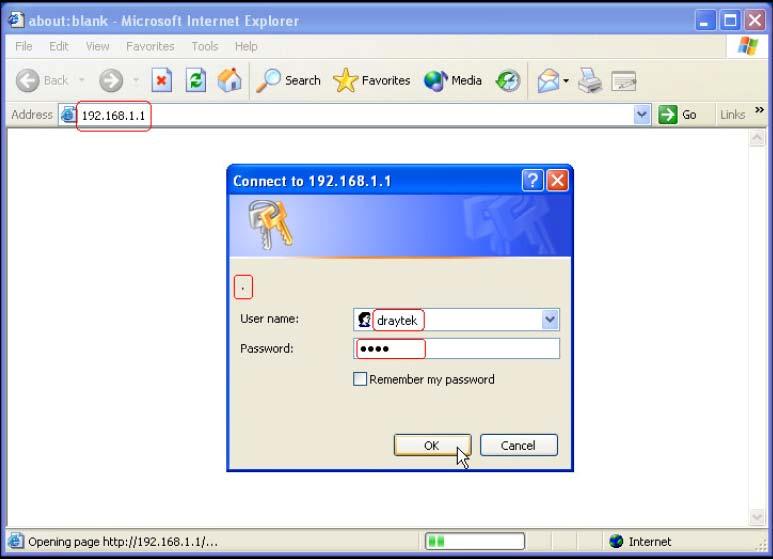This screenshot has height=560, width=773.
Task: Open the Media panel button
Action: [x=453, y=81]
